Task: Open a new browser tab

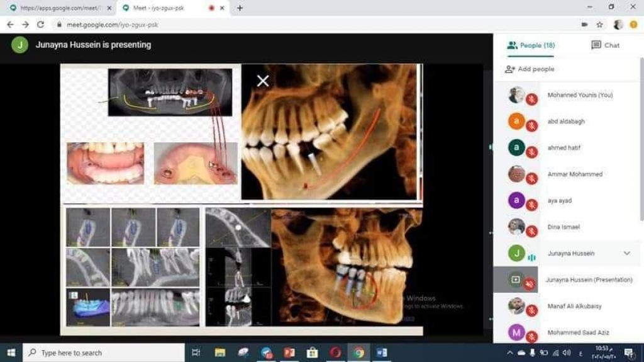Action: coord(240,8)
